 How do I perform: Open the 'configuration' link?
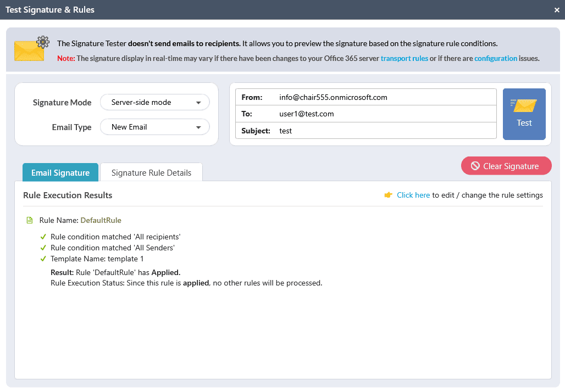495,58
